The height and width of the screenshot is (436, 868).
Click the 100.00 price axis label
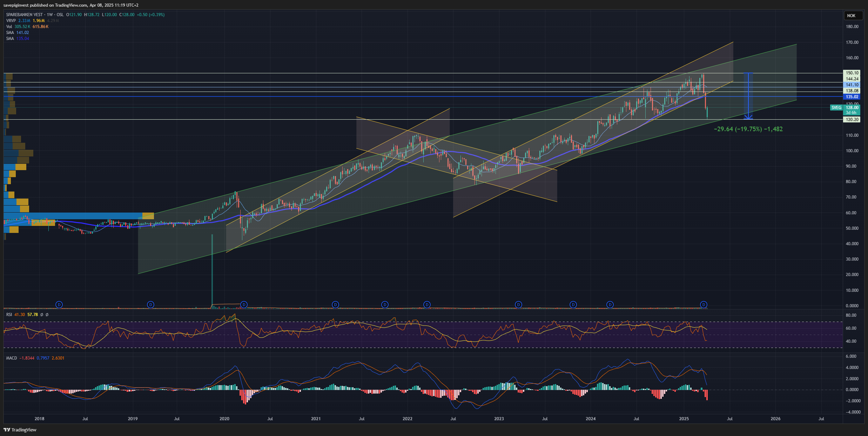click(x=852, y=151)
